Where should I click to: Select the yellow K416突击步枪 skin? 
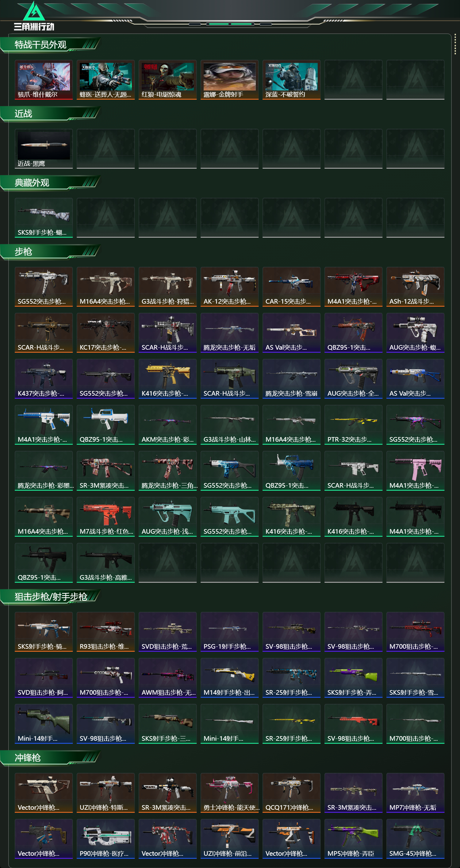(167, 379)
